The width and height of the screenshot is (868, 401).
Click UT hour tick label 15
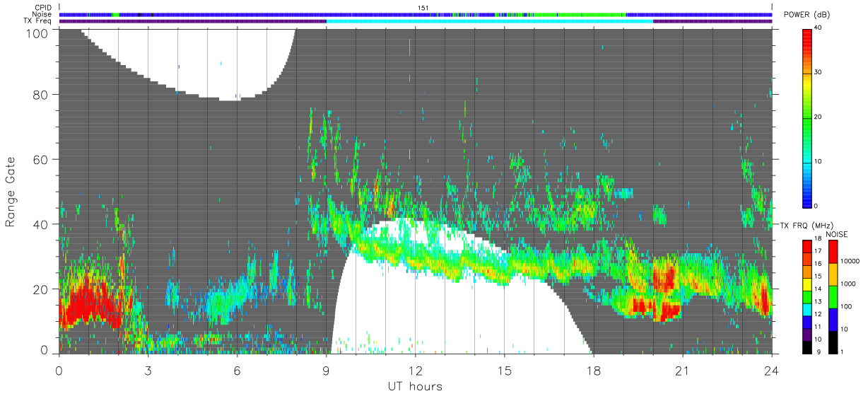[x=504, y=371]
